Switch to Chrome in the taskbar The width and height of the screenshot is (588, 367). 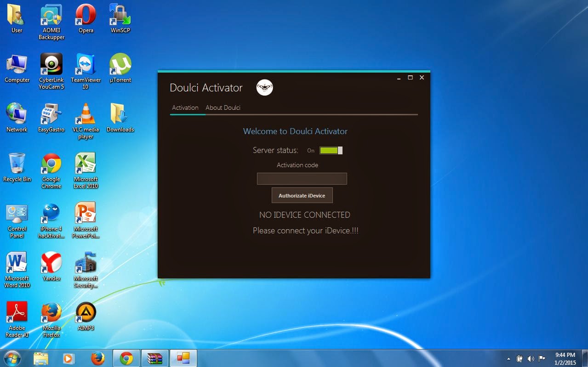click(126, 358)
